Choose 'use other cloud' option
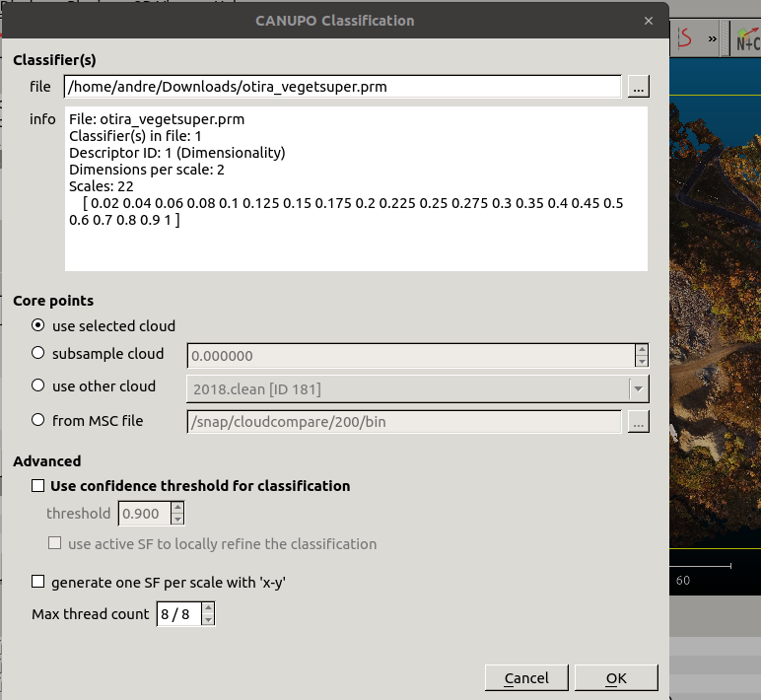The width and height of the screenshot is (761, 700). 38,385
